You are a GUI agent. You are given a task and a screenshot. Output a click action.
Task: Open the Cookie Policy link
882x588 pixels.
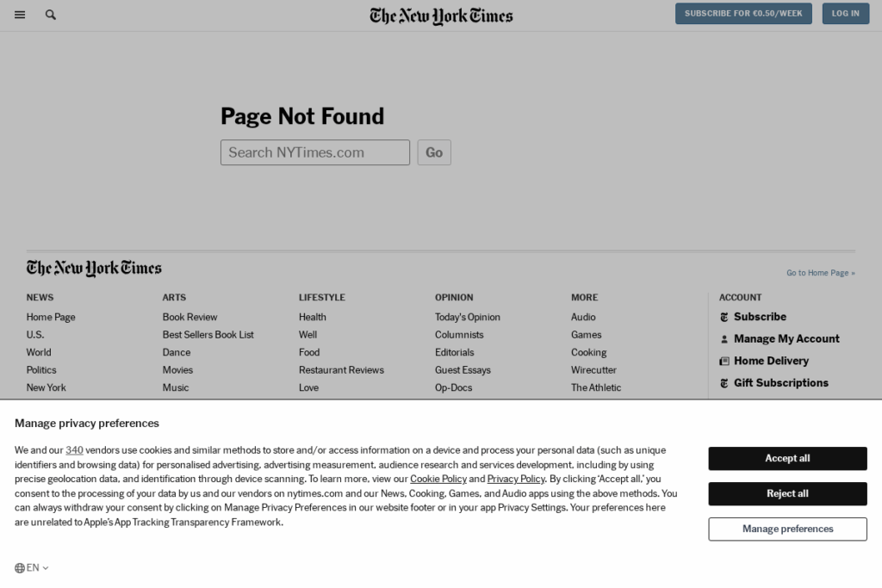[x=438, y=479]
